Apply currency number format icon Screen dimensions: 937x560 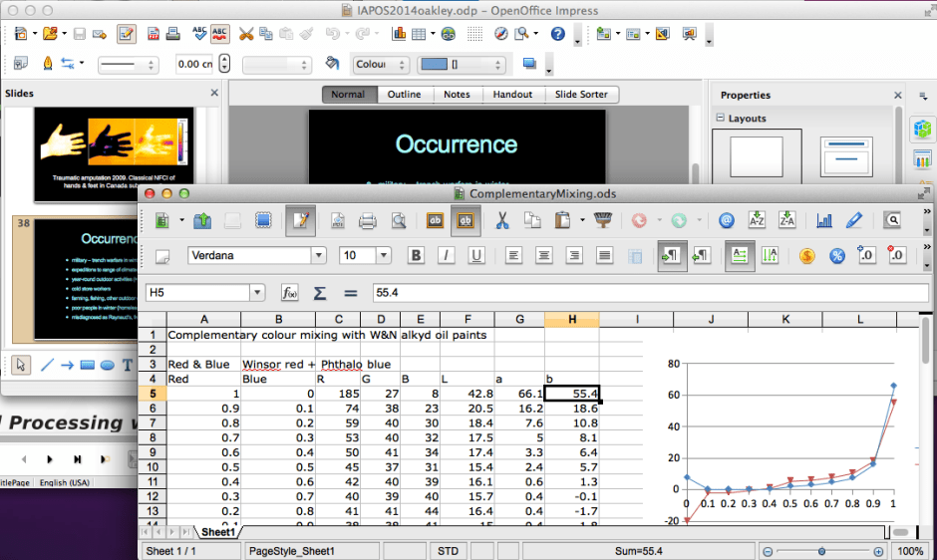pos(807,256)
